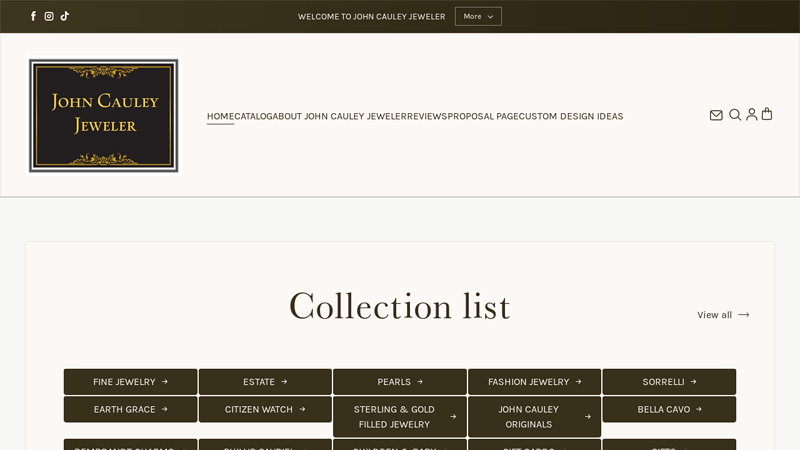Open the search magnifier icon
The height and width of the screenshot is (450, 800).
(x=735, y=115)
